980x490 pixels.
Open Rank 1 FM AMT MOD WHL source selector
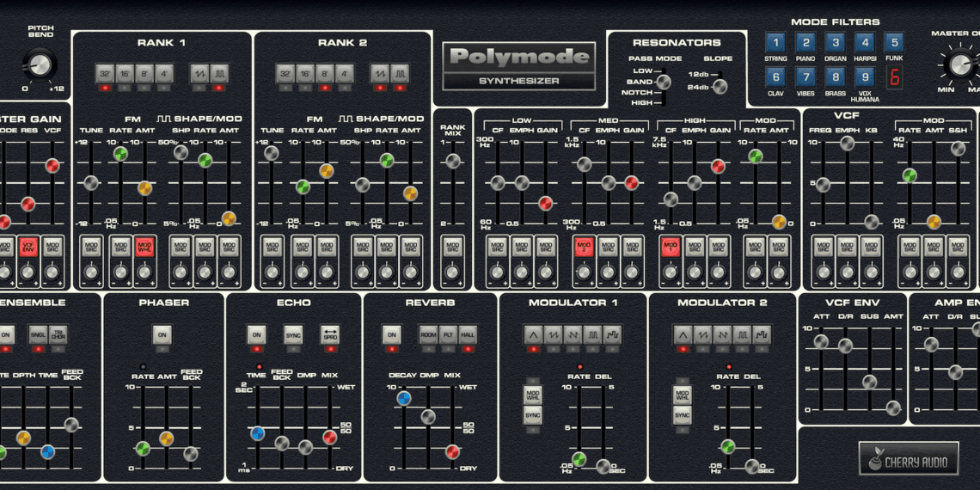tap(144, 246)
